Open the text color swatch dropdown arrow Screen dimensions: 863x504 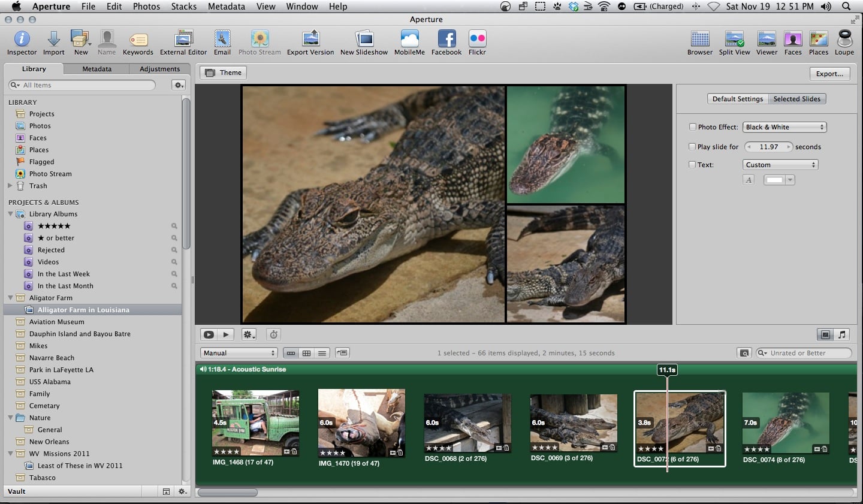(790, 180)
